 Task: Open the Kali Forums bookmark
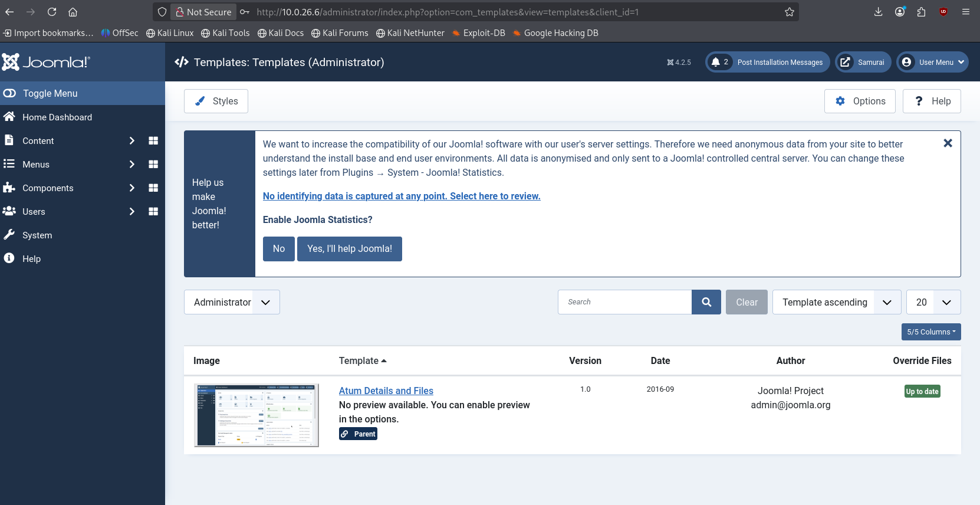340,33
